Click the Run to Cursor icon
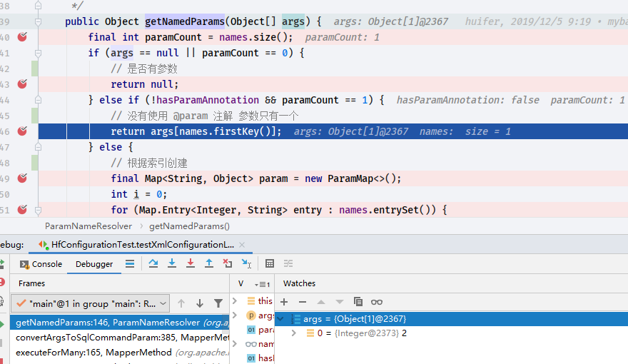The image size is (628, 364). (246, 263)
